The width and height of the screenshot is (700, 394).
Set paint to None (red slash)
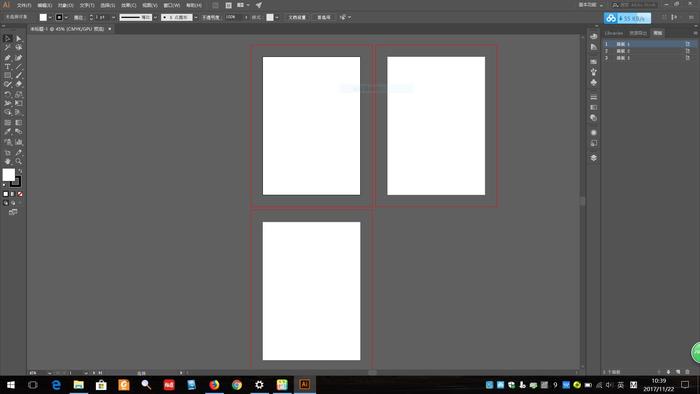20,194
